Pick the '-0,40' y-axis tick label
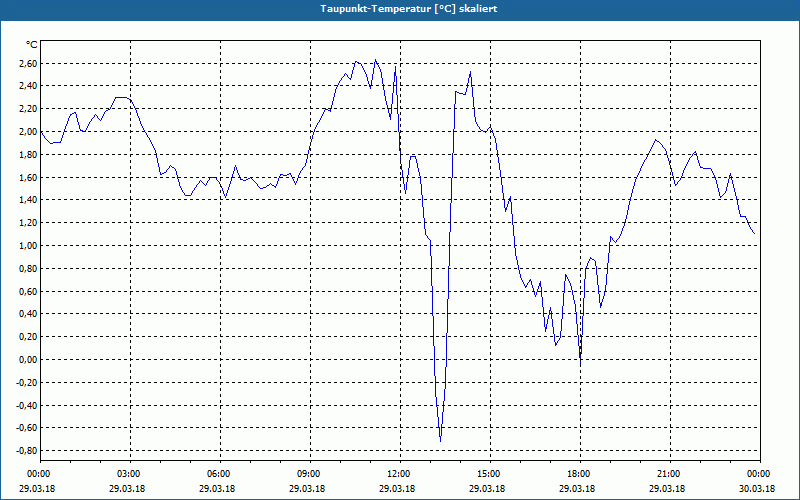 click(27, 406)
